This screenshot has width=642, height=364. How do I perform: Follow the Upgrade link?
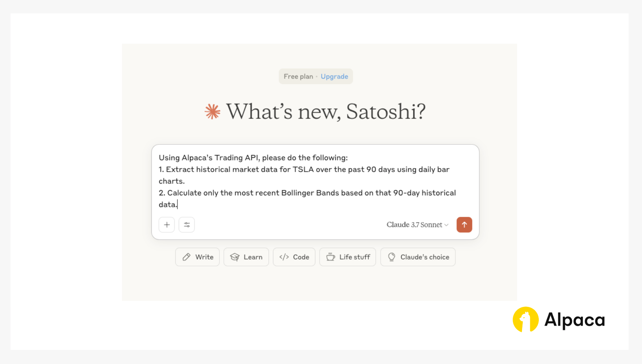pyautogui.click(x=334, y=76)
